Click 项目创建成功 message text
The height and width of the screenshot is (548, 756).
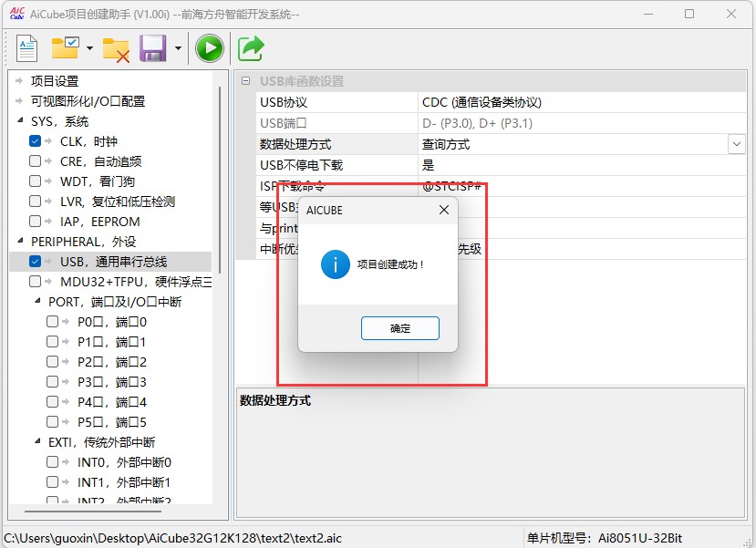(x=390, y=264)
